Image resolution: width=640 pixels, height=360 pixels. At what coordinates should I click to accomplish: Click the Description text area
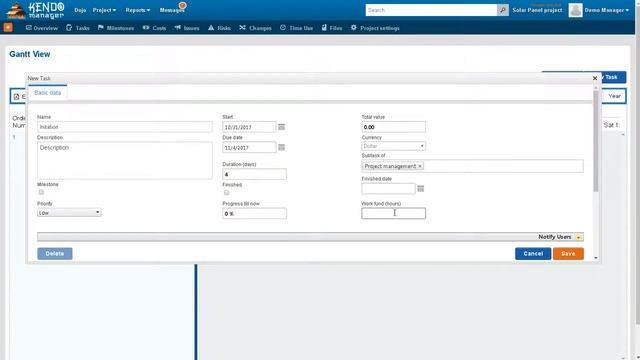[x=124, y=160]
